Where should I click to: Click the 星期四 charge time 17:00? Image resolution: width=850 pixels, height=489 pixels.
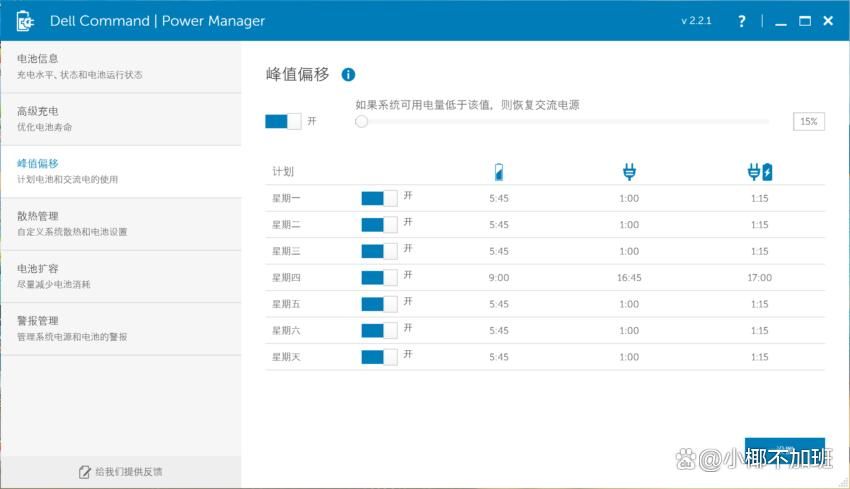coord(759,278)
